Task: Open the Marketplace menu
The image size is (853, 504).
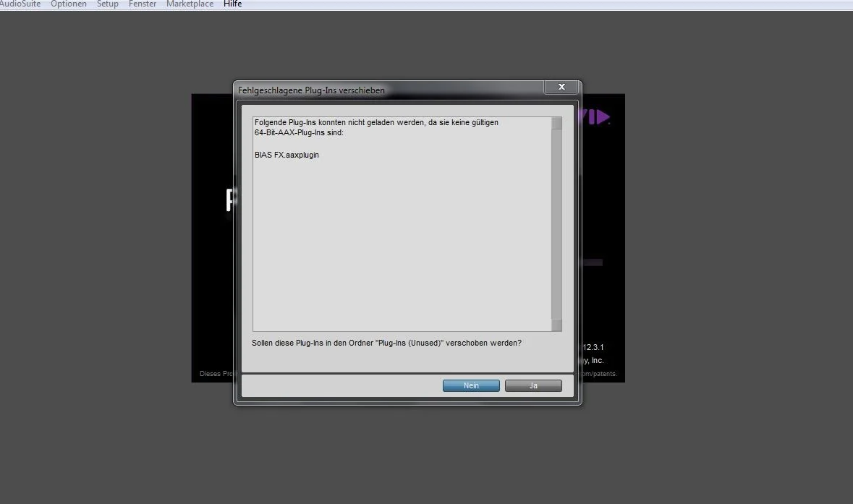Action: (x=190, y=4)
